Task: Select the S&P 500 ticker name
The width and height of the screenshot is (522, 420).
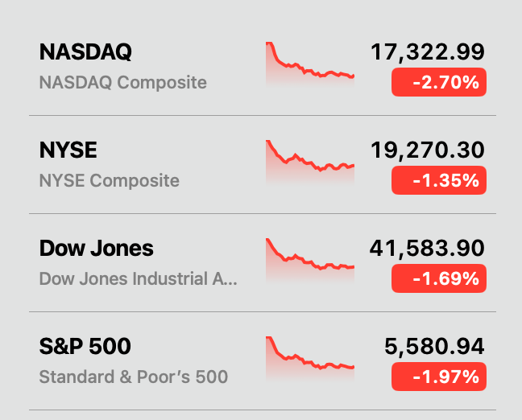Action: [x=85, y=346]
